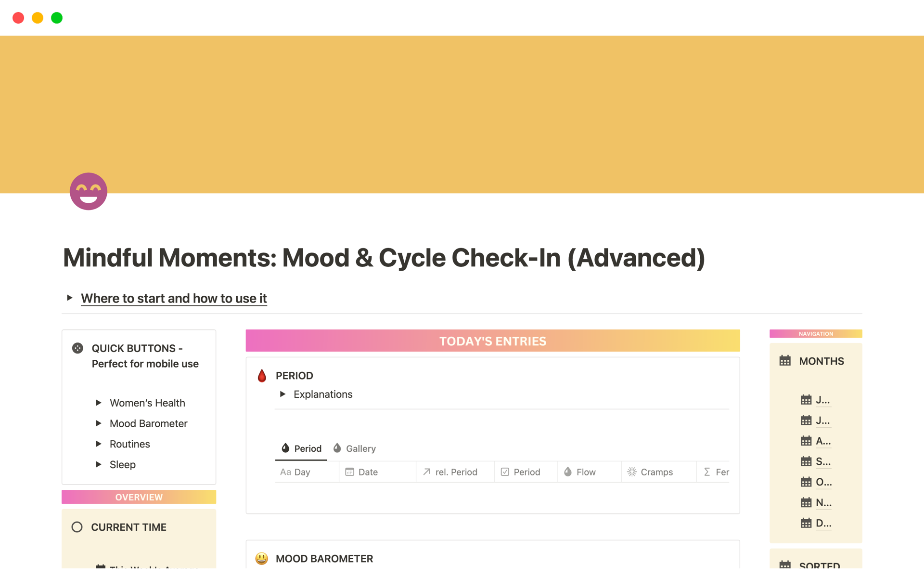
Task: Open the December link in the MONTHS panel
Action: click(822, 523)
